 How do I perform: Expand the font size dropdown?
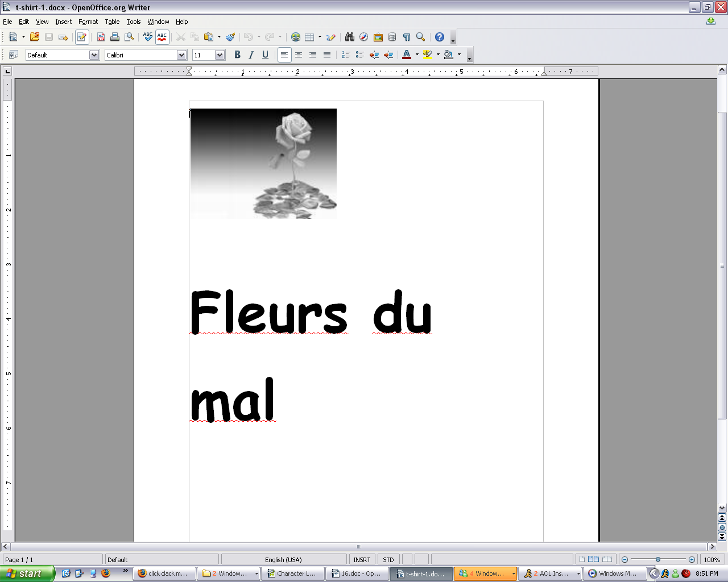[220, 55]
